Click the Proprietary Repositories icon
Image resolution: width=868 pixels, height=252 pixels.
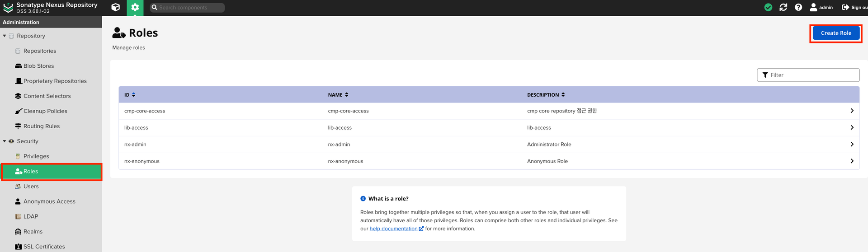(18, 81)
